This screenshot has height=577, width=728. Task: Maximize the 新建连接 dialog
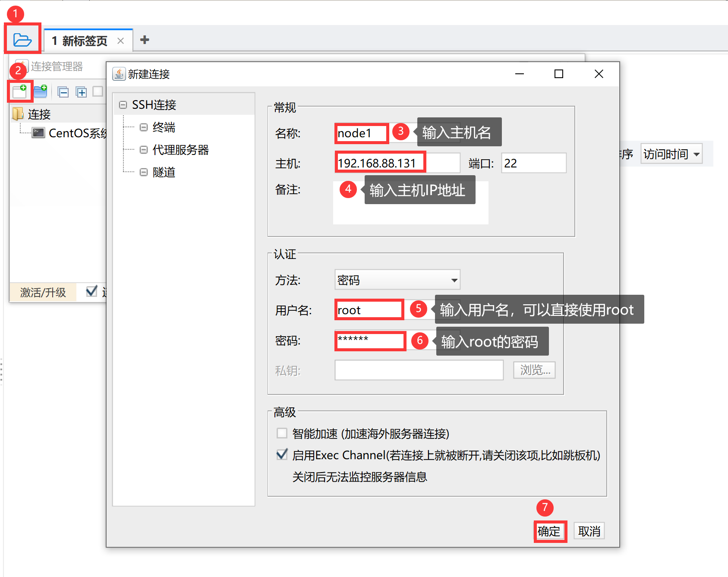559,74
